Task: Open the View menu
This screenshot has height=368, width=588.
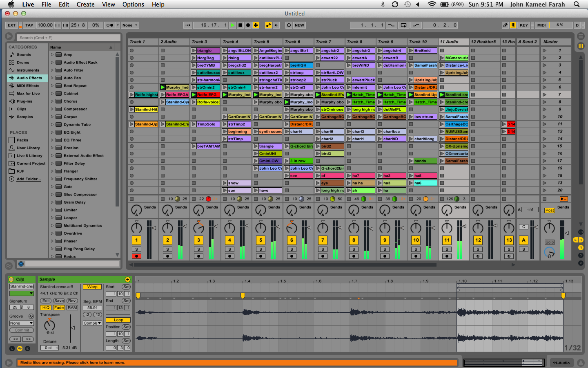Action: [x=108, y=4]
